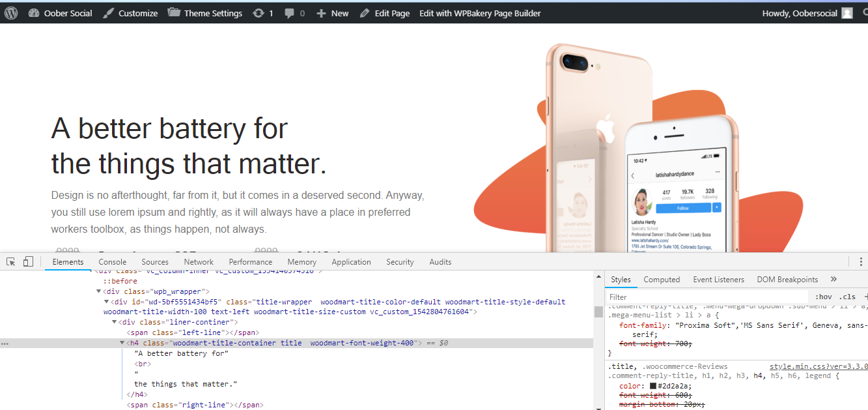Open the Oober Social site dashboard
The width and height of the screenshot is (868, 410).
[61, 13]
